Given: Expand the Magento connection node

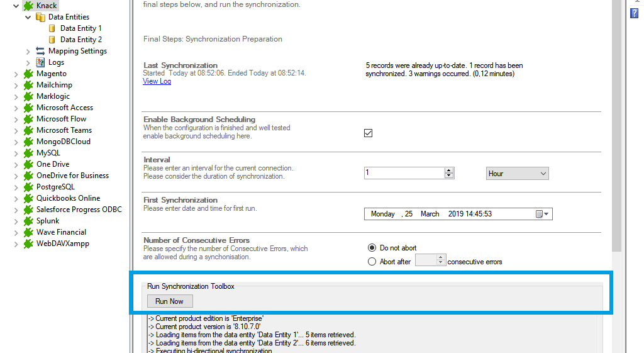Looking at the screenshot, I should 16,74.
